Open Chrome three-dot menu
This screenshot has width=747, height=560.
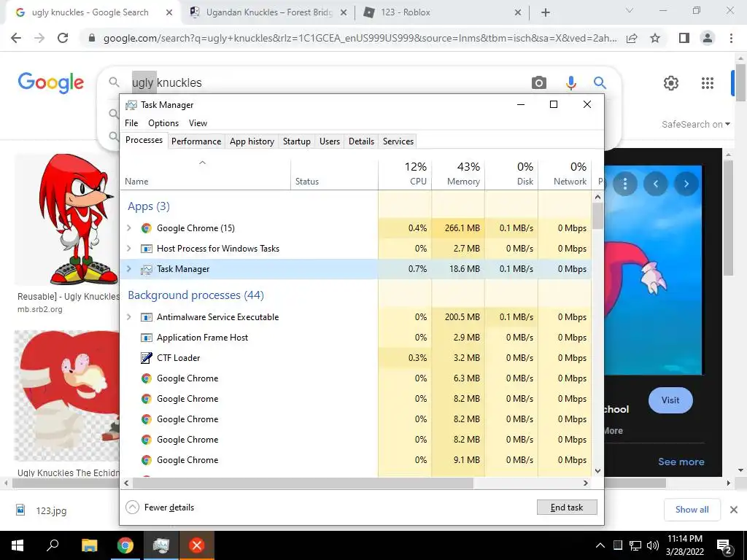(731, 38)
